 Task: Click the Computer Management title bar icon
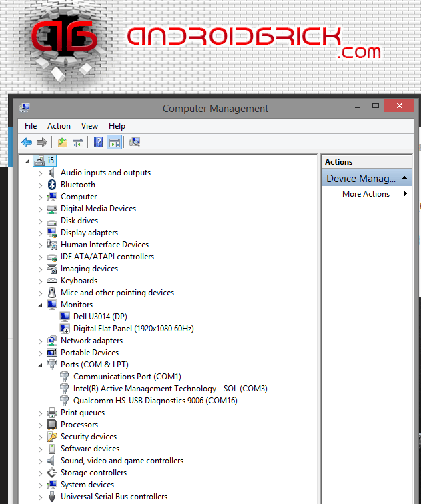25,108
